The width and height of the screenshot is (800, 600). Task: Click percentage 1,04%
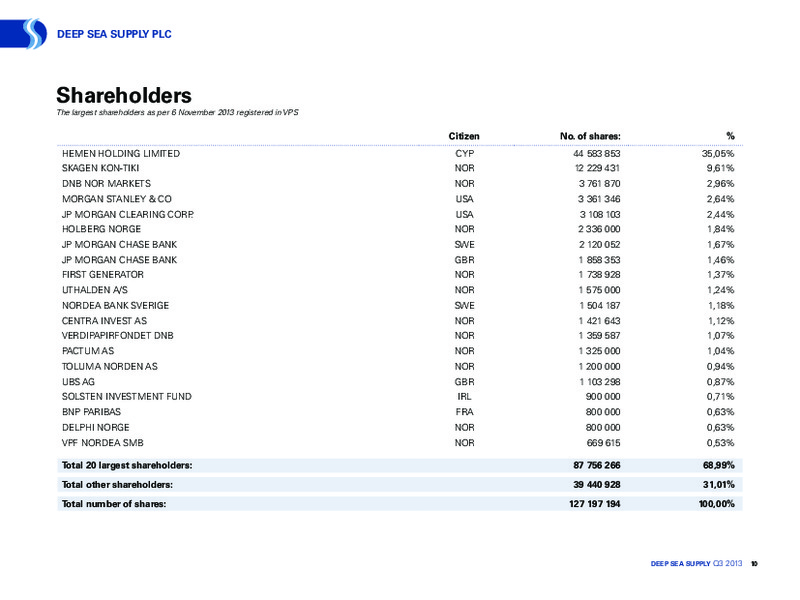coord(720,351)
